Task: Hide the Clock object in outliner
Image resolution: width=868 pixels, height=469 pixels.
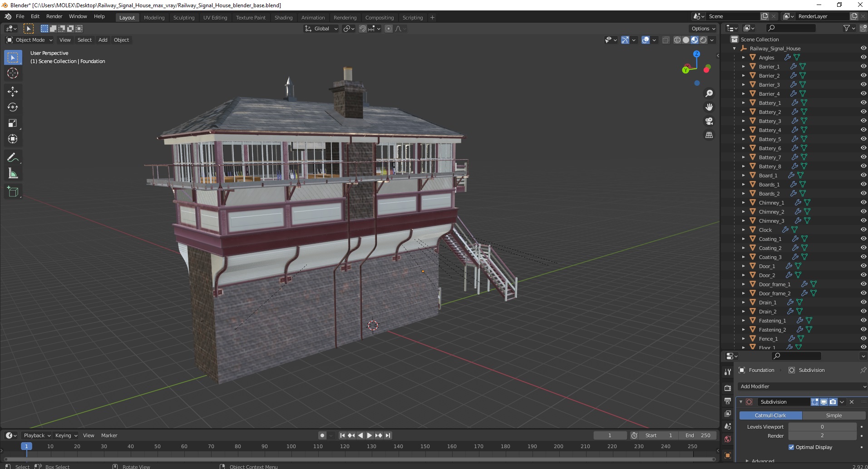Action: 863,230
